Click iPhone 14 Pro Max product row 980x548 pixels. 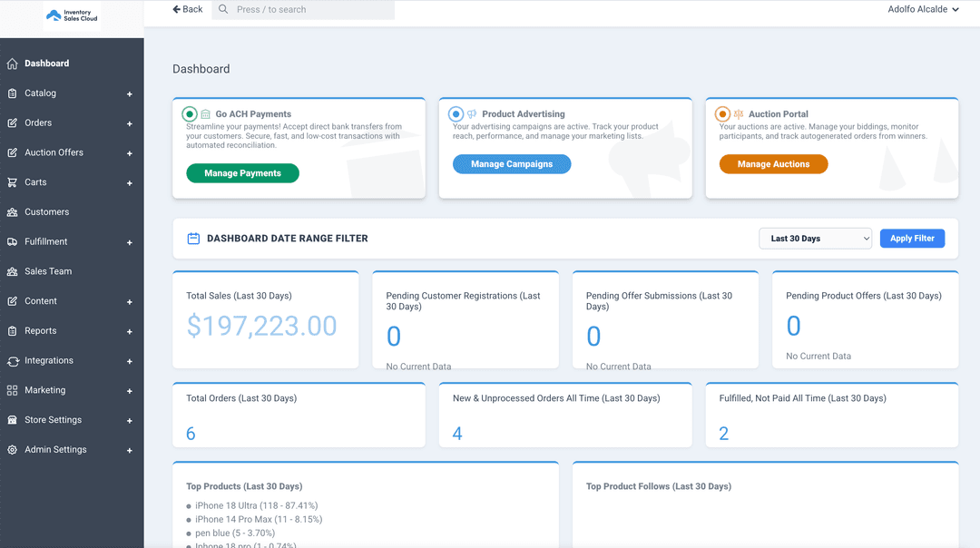(258, 519)
